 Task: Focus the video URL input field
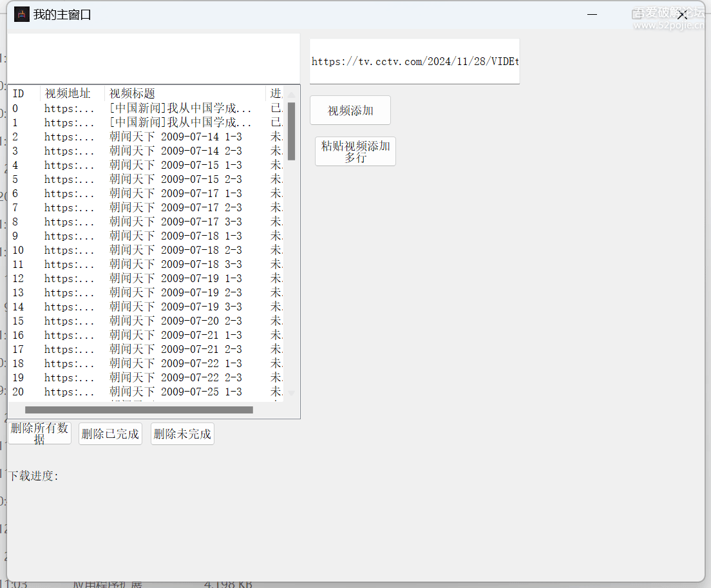(x=414, y=62)
